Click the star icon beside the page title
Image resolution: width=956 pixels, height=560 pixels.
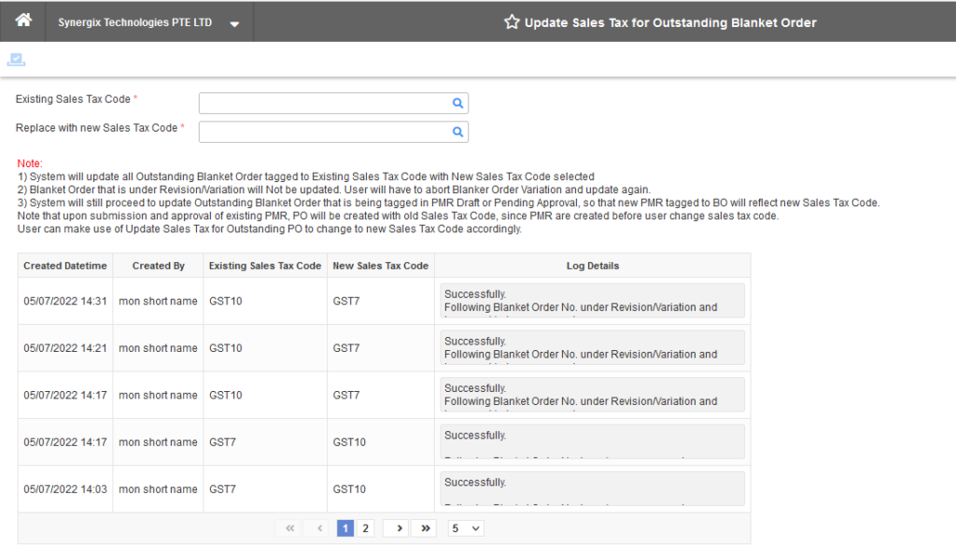(x=512, y=21)
